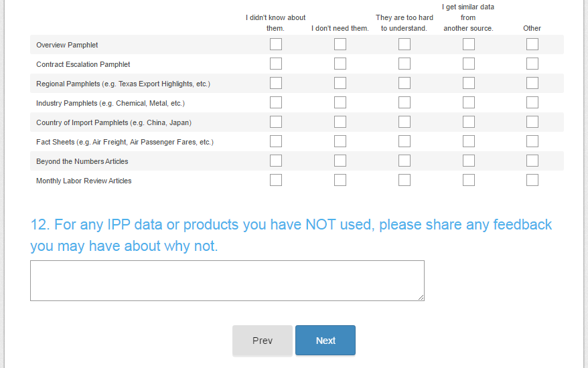Check 'Other' for Monthly Labor Review Articles
The image size is (588, 368).
(x=532, y=180)
